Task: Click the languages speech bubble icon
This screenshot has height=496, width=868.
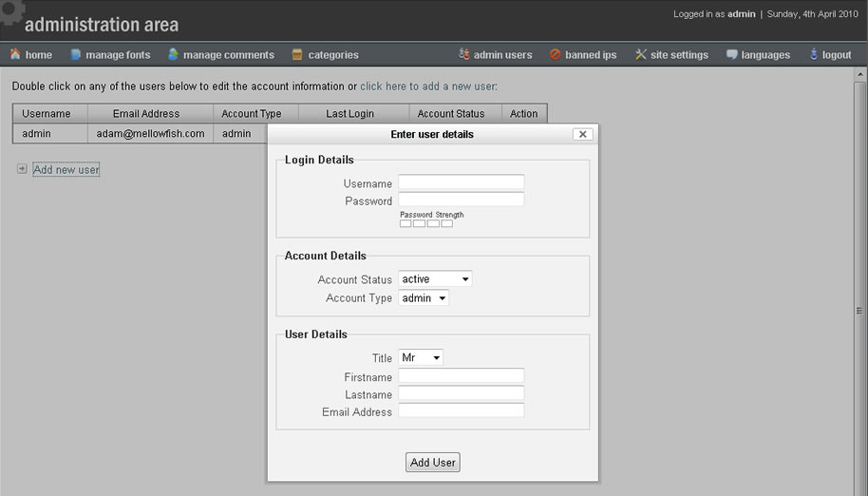Action: [x=732, y=54]
